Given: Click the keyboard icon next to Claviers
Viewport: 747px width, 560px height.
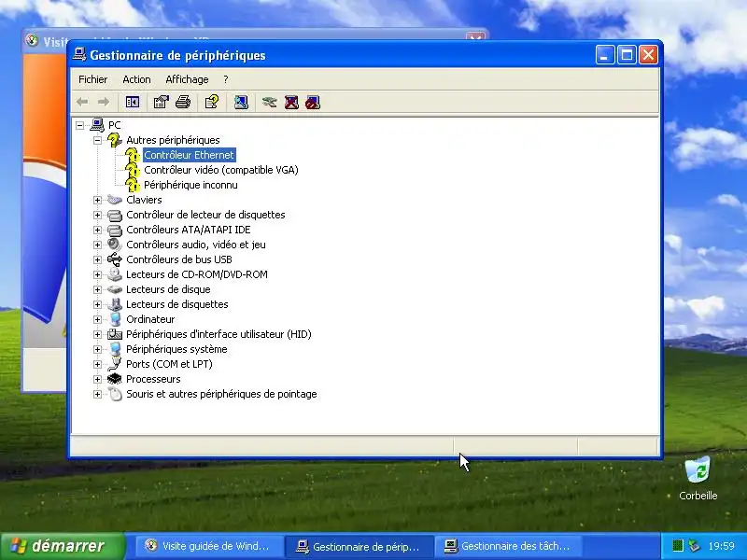Looking at the screenshot, I should (115, 200).
